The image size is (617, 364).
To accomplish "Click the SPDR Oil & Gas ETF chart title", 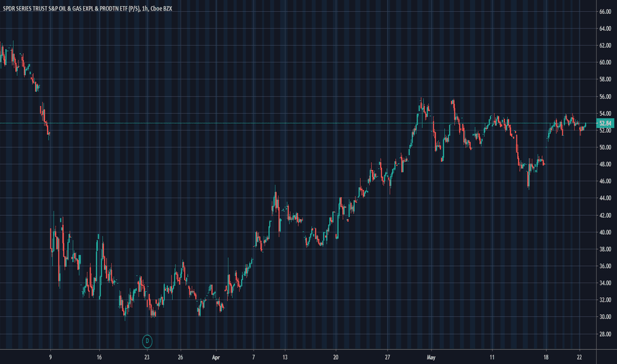I will pos(87,8).
